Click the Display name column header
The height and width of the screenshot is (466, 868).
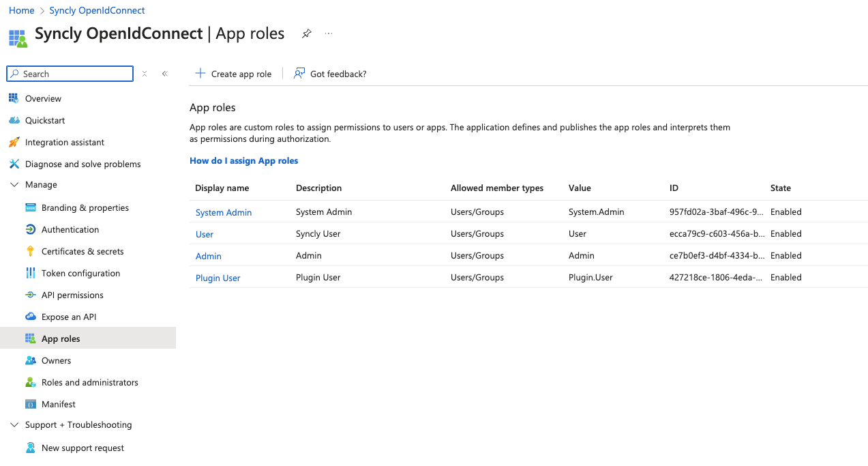pyautogui.click(x=222, y=188)
